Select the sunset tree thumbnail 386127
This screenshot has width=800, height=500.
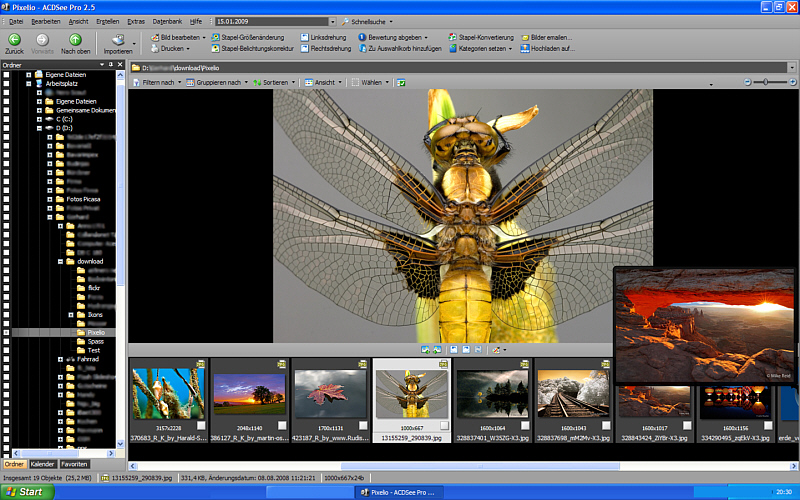(250, 395)
